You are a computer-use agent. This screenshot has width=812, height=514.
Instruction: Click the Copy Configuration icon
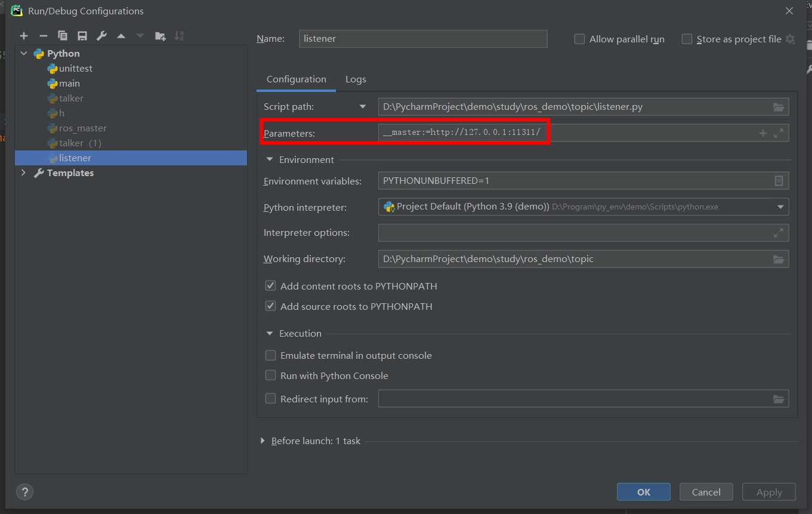click(63, 36)
